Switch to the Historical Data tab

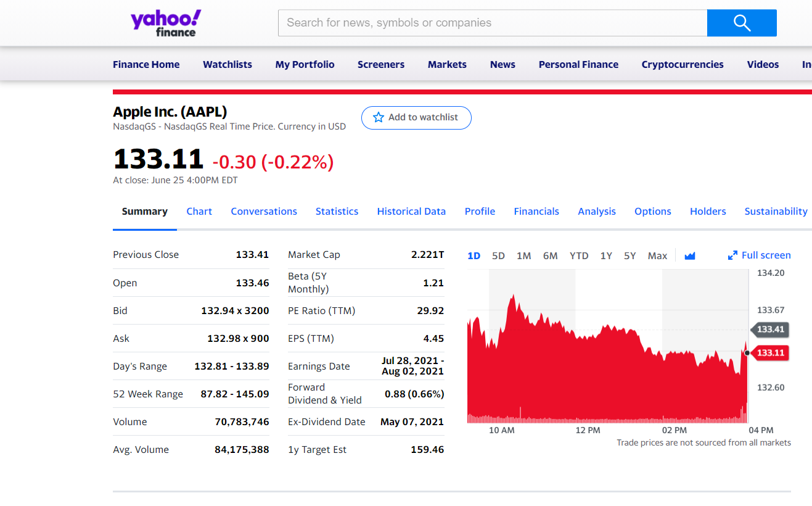(411, 211)
